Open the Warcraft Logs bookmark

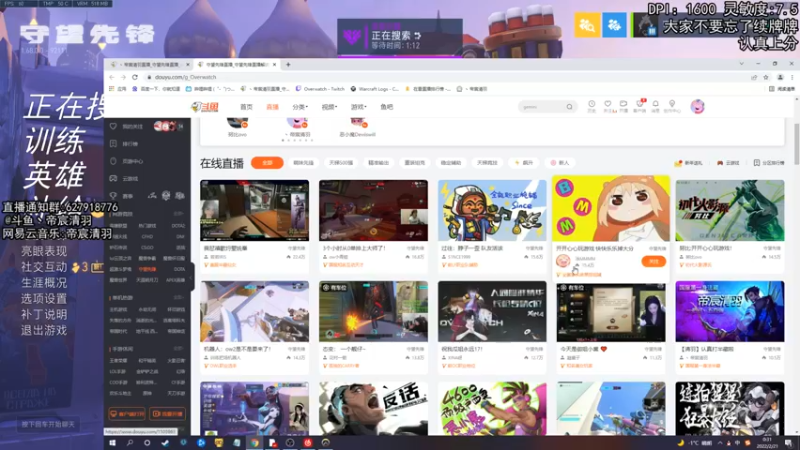pyautogui.click(x=374, y=89)
